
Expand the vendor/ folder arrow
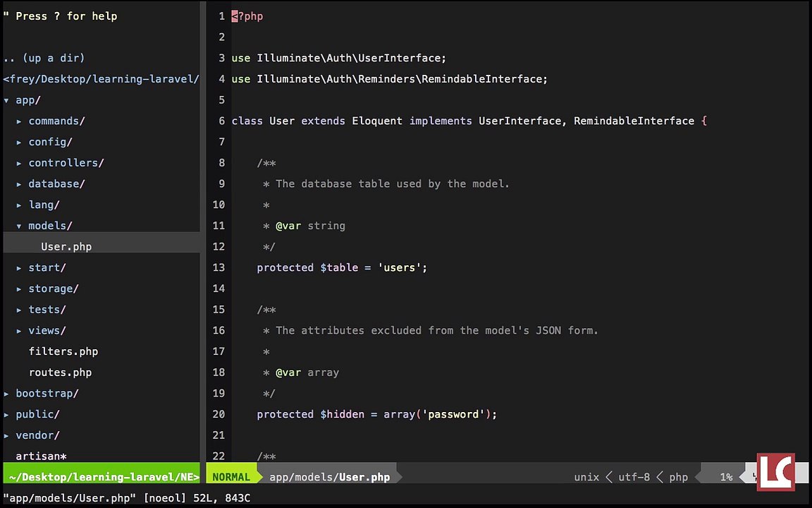coord(6,436)
